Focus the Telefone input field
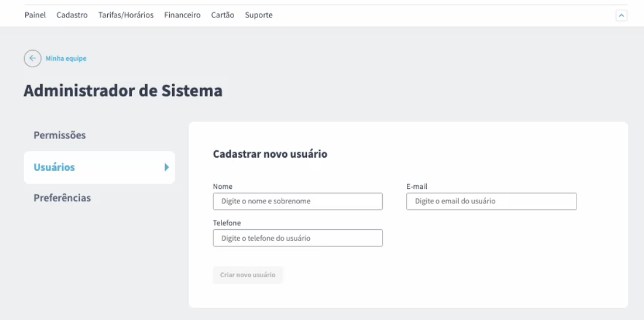644x320 pixels. point(298,238)
